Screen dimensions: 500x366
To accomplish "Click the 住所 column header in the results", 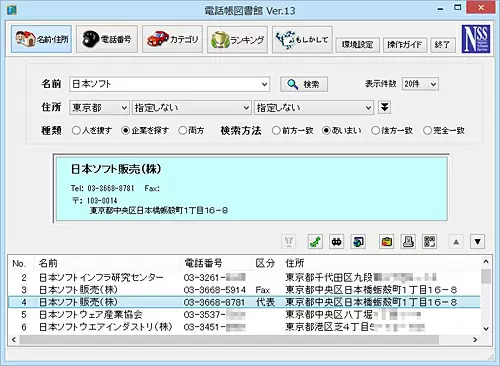I will pyautogui.click(x=380, y=263).
